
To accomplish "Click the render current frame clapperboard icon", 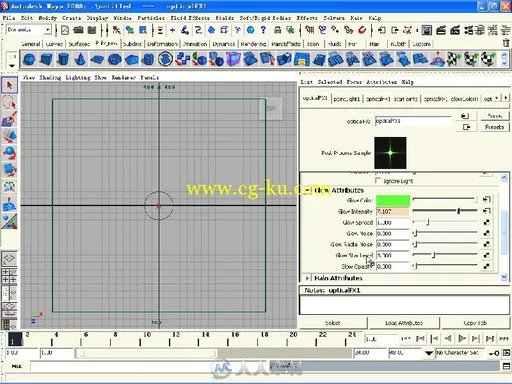I will point(441,30).
